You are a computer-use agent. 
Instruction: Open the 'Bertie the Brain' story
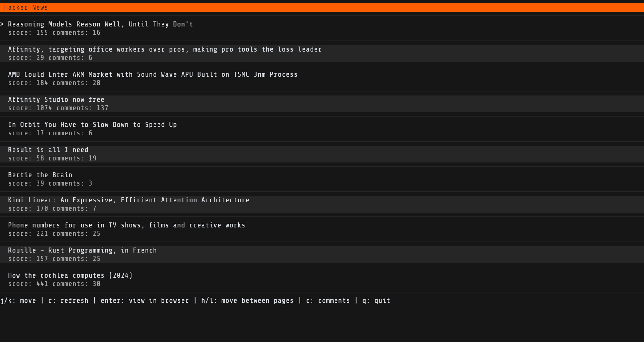[40, 175]
